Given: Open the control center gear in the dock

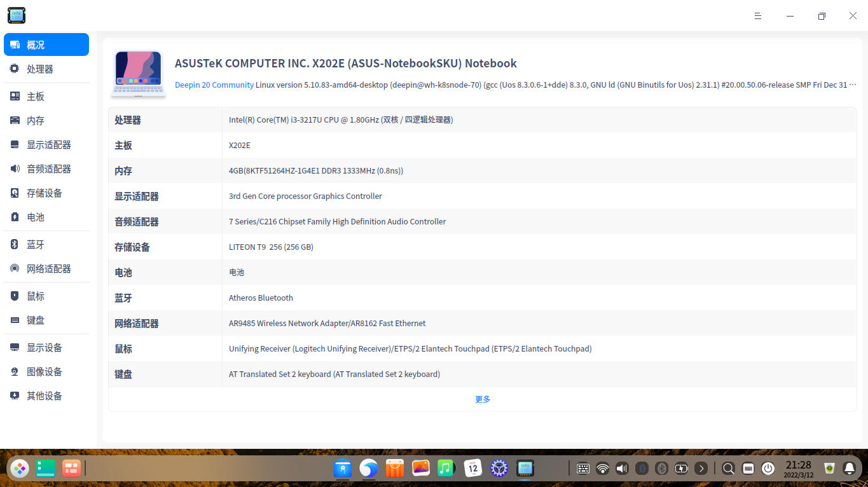Looking at the screenshot, I should tap(499, 469).
